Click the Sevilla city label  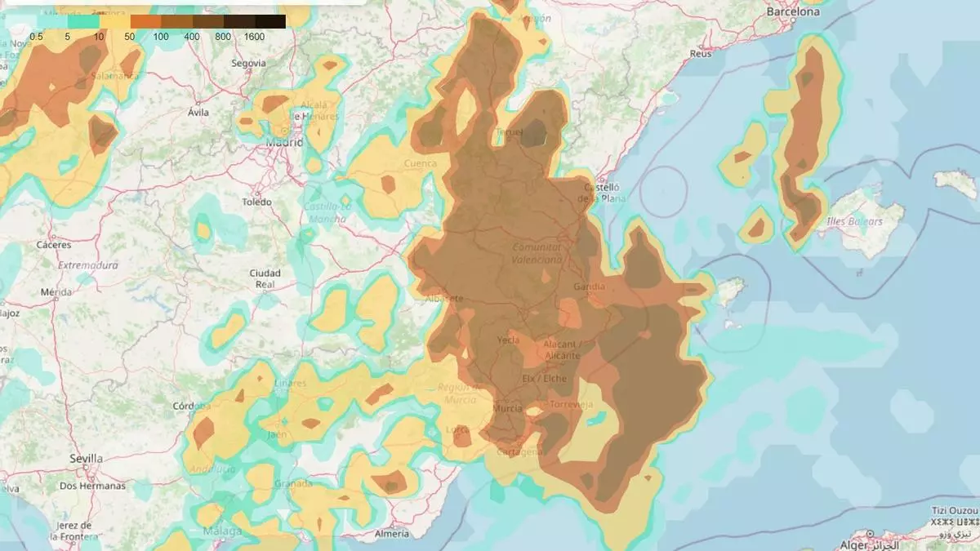tap(86, 459)
